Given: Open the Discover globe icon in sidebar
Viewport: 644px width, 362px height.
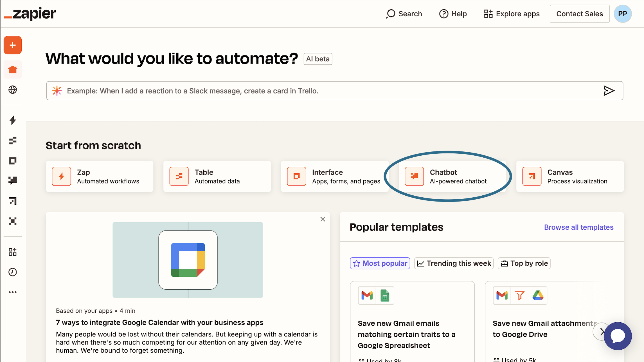Looking at the screenshot, I should (13, 90).
